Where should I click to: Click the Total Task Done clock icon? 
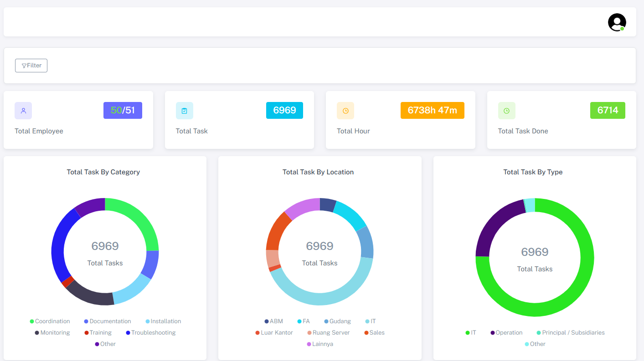(506, 111)
